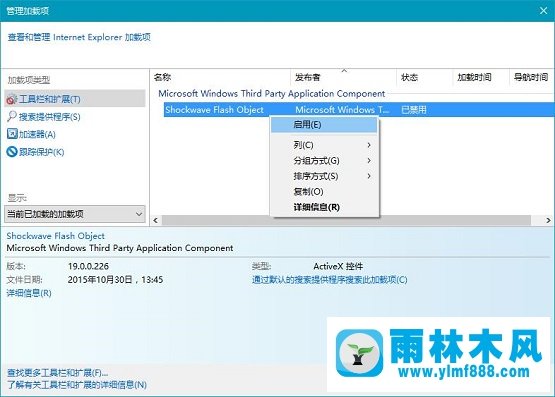Screen dimensions: 555x397
Task: Click the left arrow of the horizontal scrollbar
Action: click(x=156, y=220)
